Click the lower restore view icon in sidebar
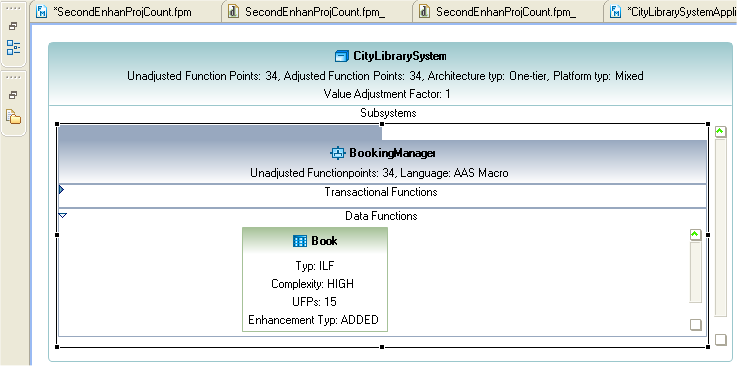The height and width of the screenshot is (366, 737). 13,95
